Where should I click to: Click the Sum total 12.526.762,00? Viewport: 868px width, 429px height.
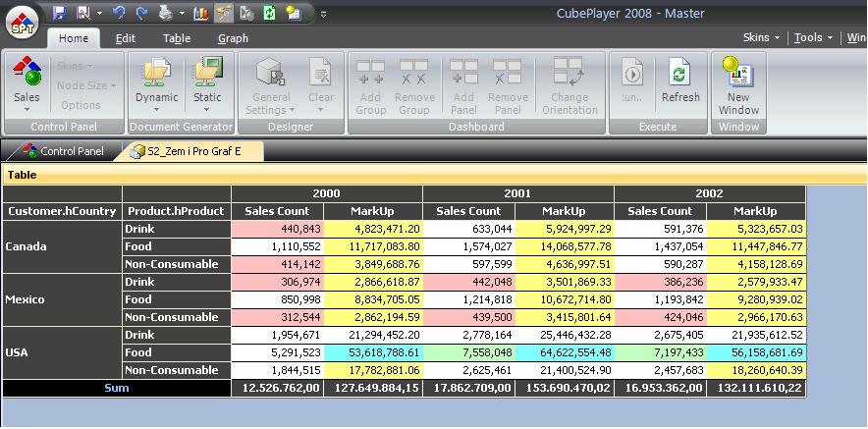click(x=278, y=388)
